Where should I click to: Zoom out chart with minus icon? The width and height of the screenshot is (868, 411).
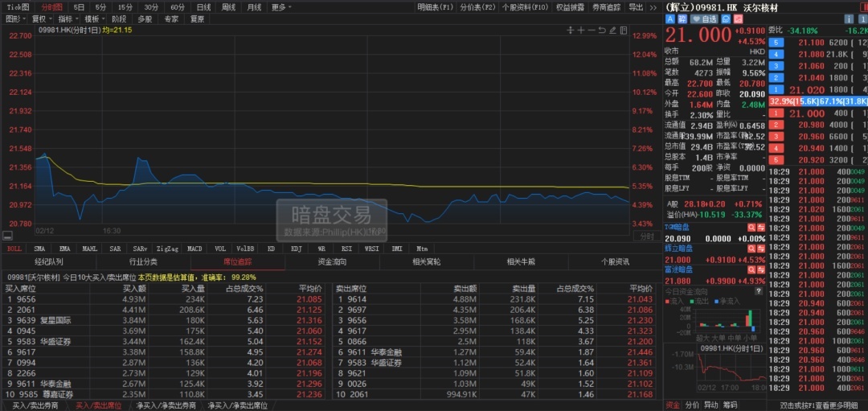(x=592, y=30)
